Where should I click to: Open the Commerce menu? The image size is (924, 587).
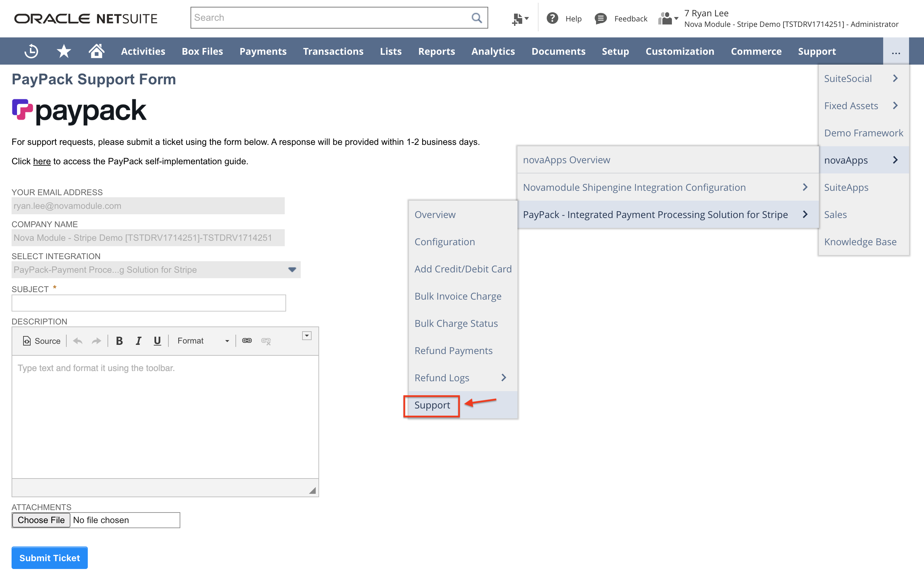point(756,51)
